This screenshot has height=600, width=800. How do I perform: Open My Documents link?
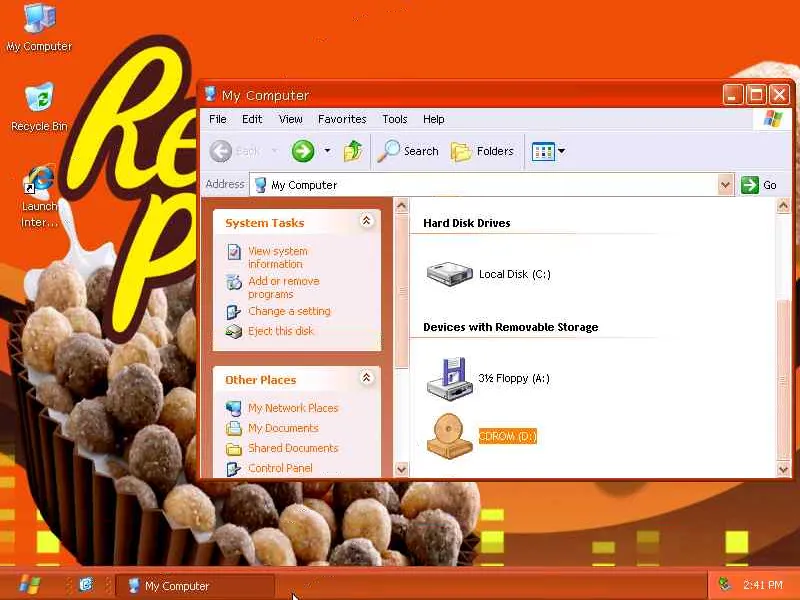point(283,428)
